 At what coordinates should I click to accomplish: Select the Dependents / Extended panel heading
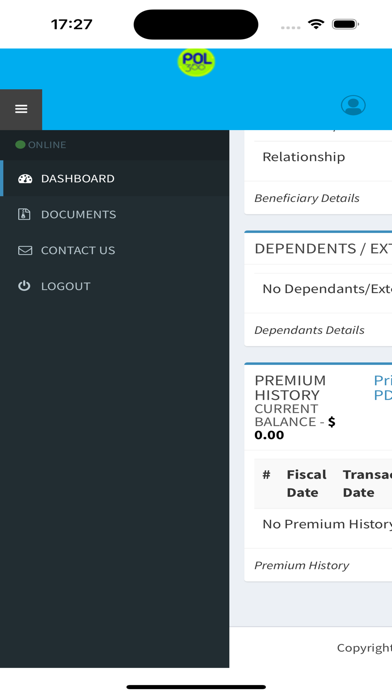coord(323,249)
